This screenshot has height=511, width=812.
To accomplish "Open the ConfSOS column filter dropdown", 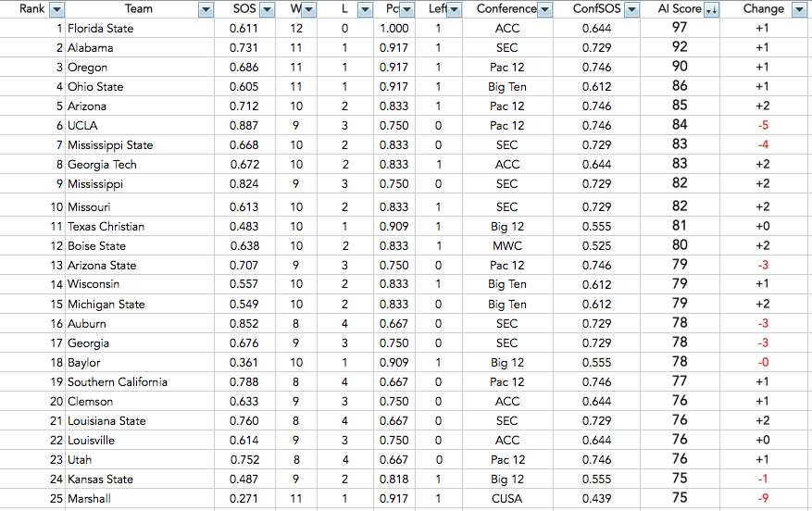I will coord(631,9).
